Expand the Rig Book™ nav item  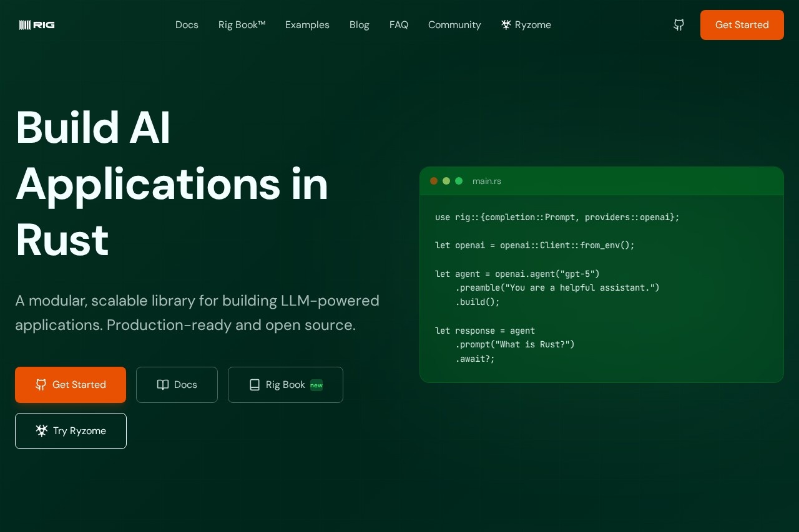(x=242, y=25)
